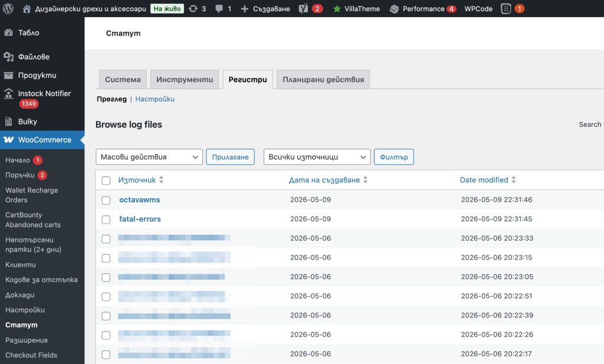Check the fatal-errors log checkbox

click(x=106, y=219)
